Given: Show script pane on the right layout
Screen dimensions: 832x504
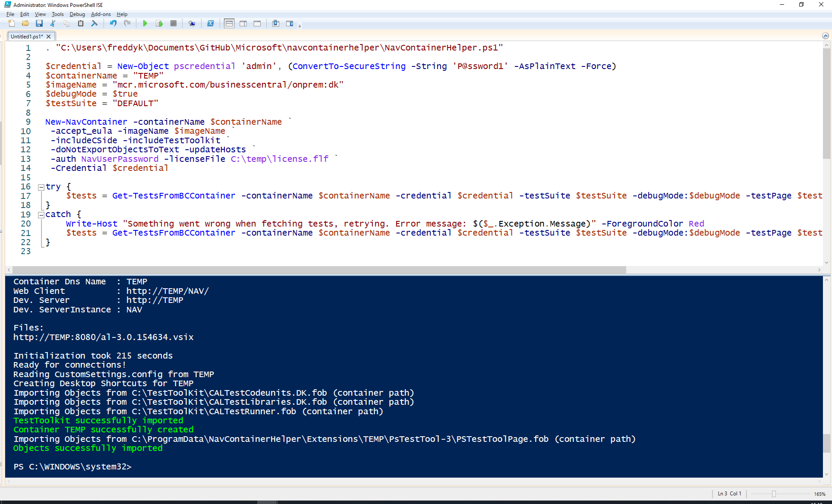Looking at the screenshot, I should [243, 23].
